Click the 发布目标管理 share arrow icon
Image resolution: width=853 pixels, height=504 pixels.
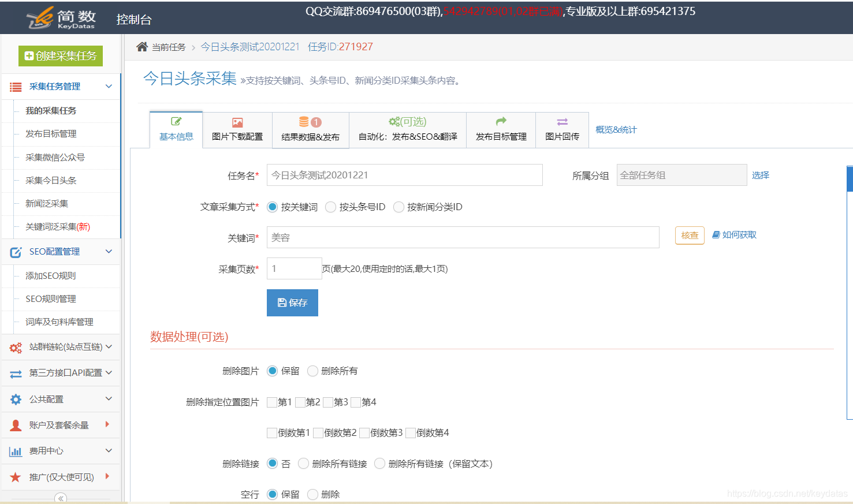(501, 121)
